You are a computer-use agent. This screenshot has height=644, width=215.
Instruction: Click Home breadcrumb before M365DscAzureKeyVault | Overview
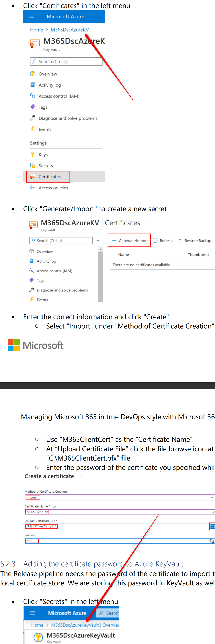click(x=37, y=625)
